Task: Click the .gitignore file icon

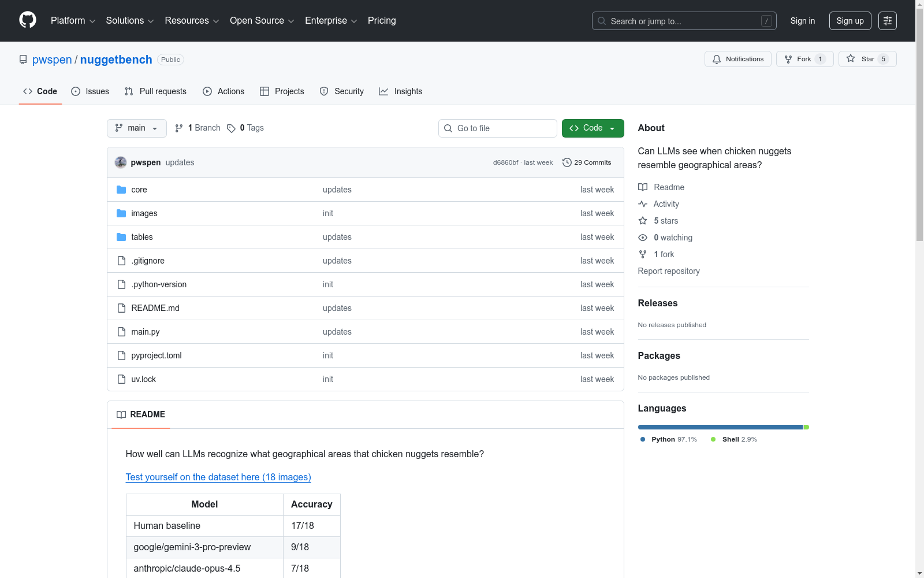Action: coord(121,261)
